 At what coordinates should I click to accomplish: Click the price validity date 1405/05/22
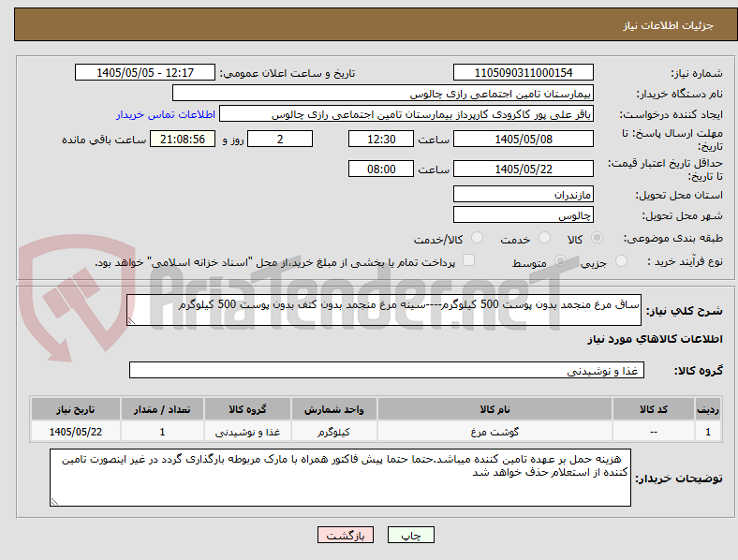pos(523,169)
